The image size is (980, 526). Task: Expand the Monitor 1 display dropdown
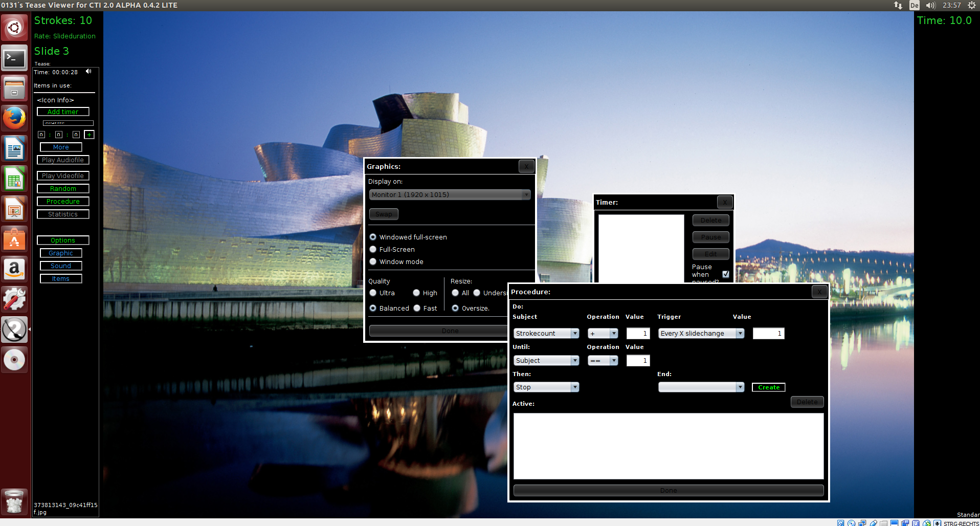(x=450, y=194)
